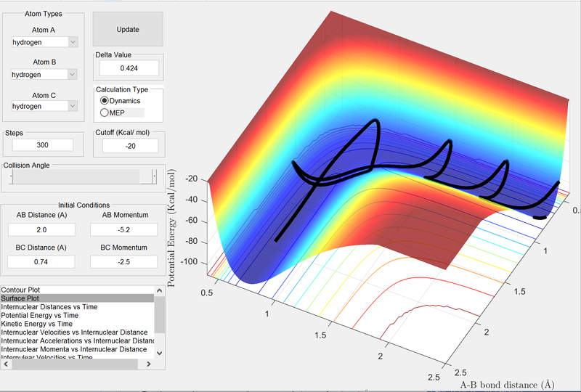Select Internuclear Velocities vs Internuclear Distance
Screen dimensions: 581x392
[77, 332]
